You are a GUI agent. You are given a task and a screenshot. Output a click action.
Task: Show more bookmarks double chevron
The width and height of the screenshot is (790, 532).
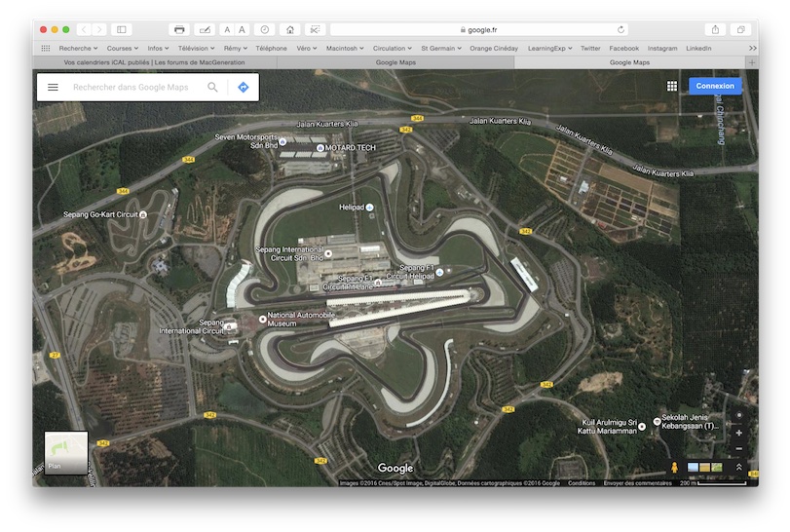tap(753, 49)
